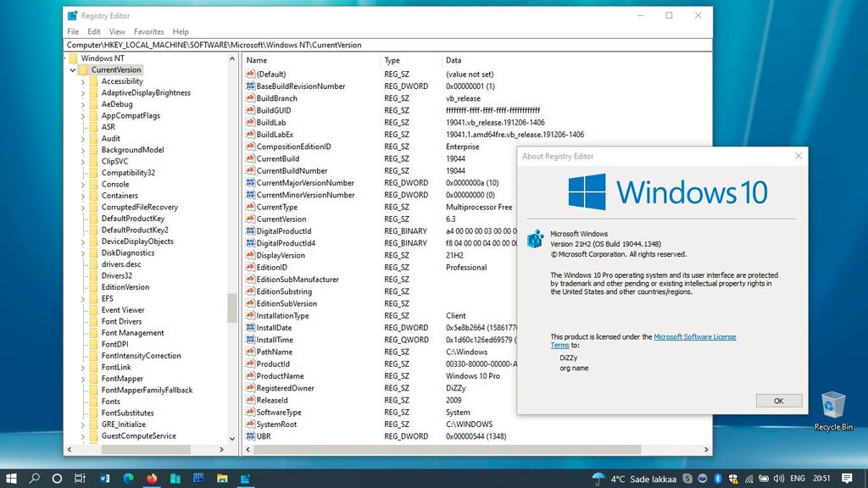Open the Favorites menu
Image resolution: width=868 pixels, height=488 pixels.
149,31
